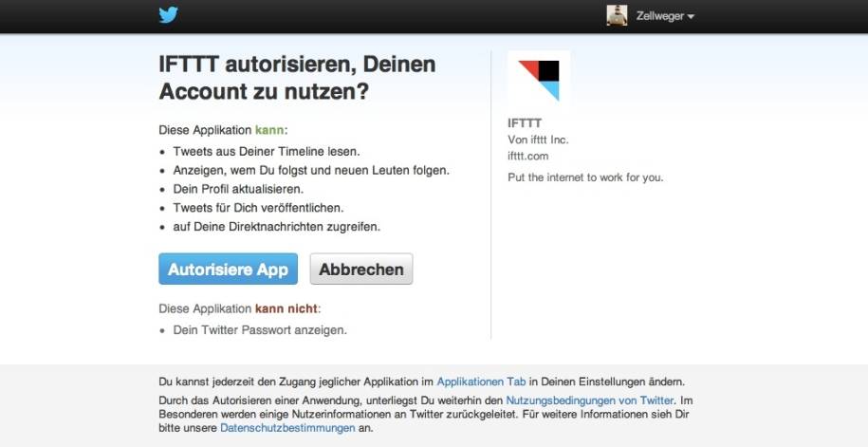Click the 'IFTTT autorisieren' heading
The width and height of the screenshot is (868, 447).
click(297, 78)
